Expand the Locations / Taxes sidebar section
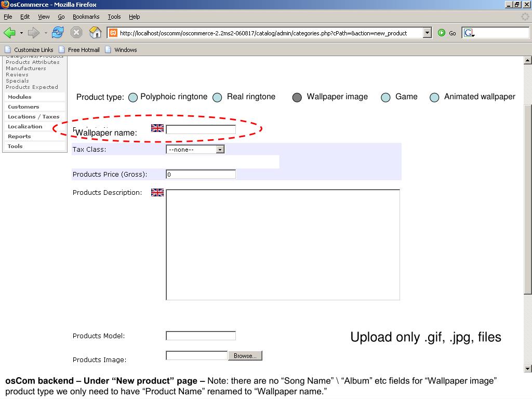 [x=34, y=117]
